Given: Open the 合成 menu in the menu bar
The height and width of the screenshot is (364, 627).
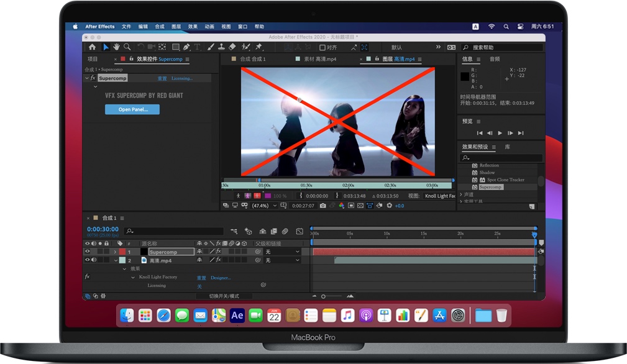Looking at the screenshot, I should (x=159, y=26).
